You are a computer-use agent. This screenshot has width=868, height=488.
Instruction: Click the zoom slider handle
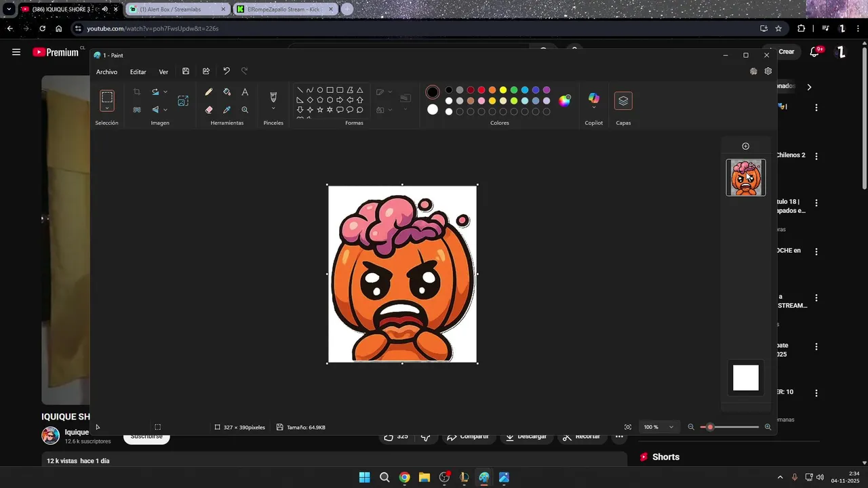(710, 427)
